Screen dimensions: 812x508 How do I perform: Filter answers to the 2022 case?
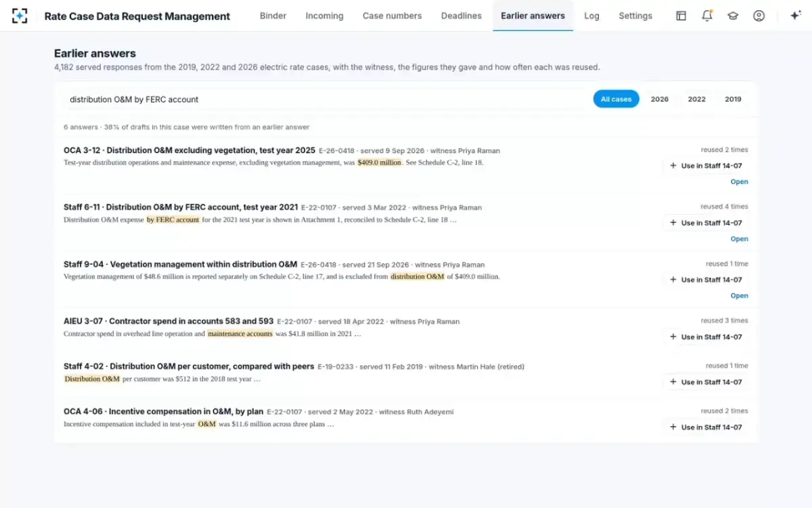coord(696,99)
